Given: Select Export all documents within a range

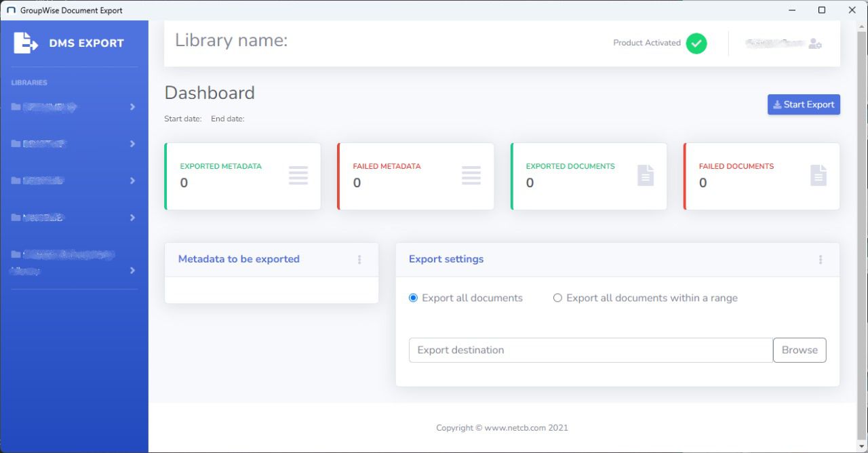Looking at the screenshot, I should click(x=557, y=298).
